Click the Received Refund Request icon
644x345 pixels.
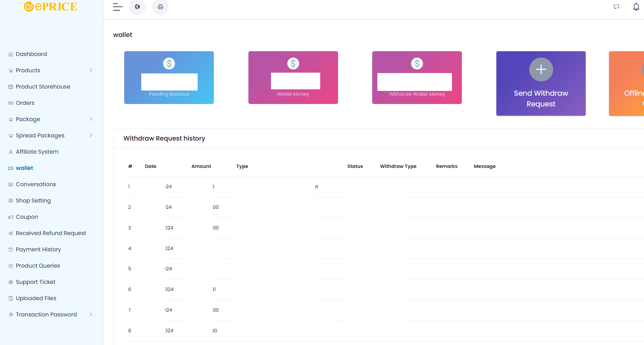coord(11,233)
